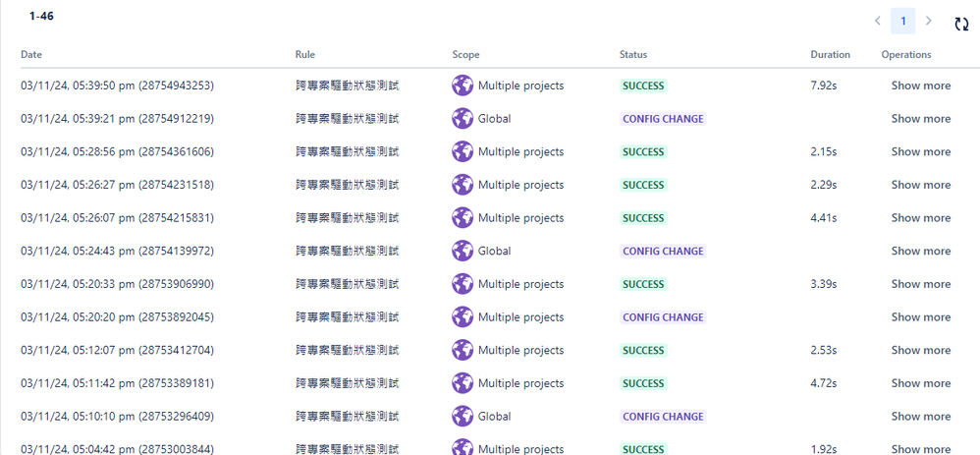The image size is (980, 455).
Task: Expand Show more for 05:39:50 pm entry
Action: pos(921,85)
